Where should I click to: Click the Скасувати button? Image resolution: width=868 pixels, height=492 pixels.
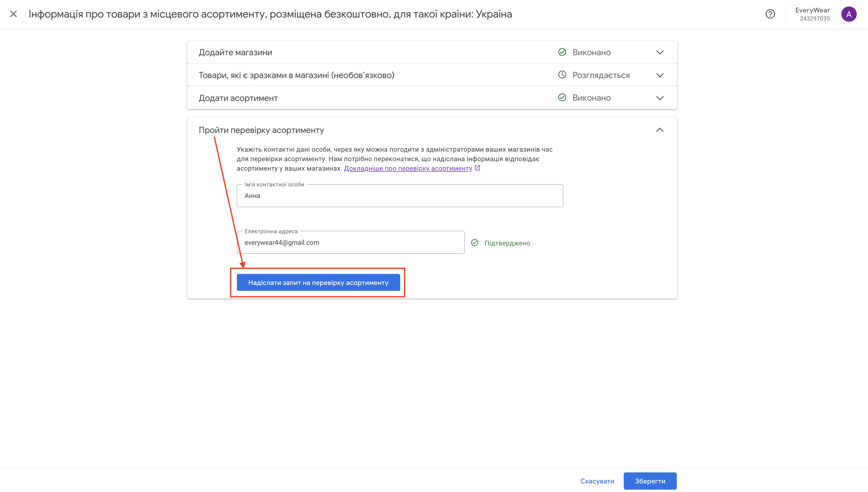coord(597,481)
